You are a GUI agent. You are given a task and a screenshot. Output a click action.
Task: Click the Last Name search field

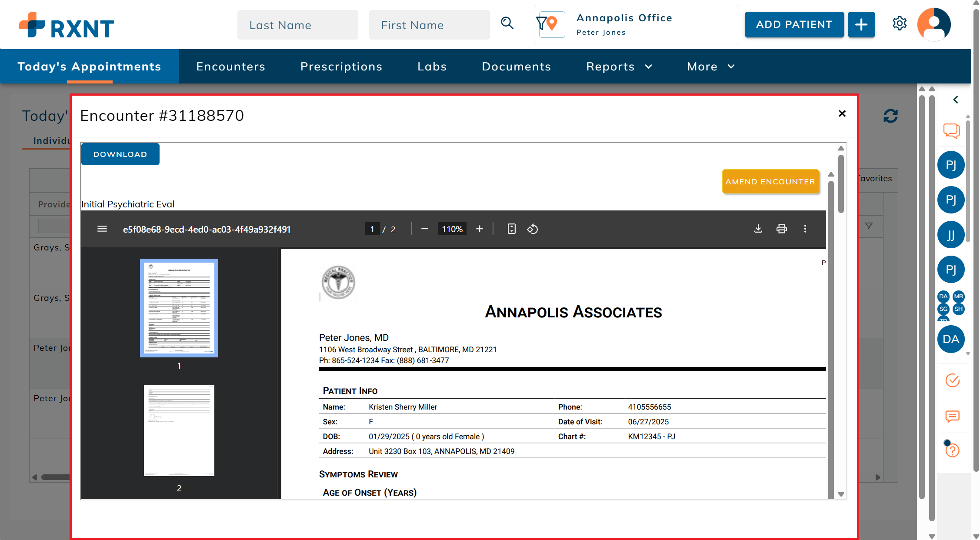pyautogui.click(x=297, y=25)
